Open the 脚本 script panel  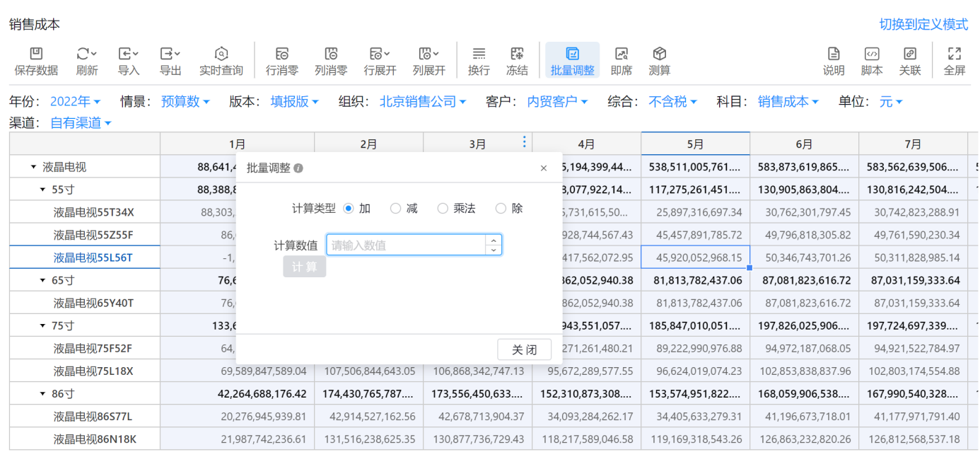[872, 54]
